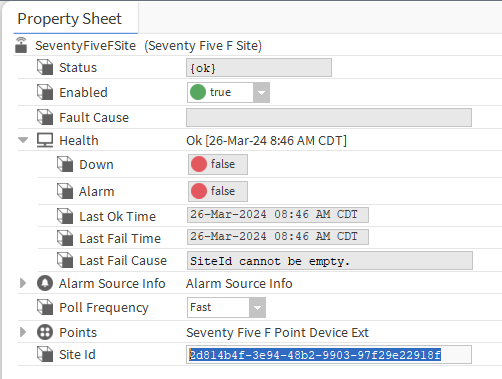
Task: Click the Enabled property cube icon
Action: pyautogui.click(x=45, y=92)
